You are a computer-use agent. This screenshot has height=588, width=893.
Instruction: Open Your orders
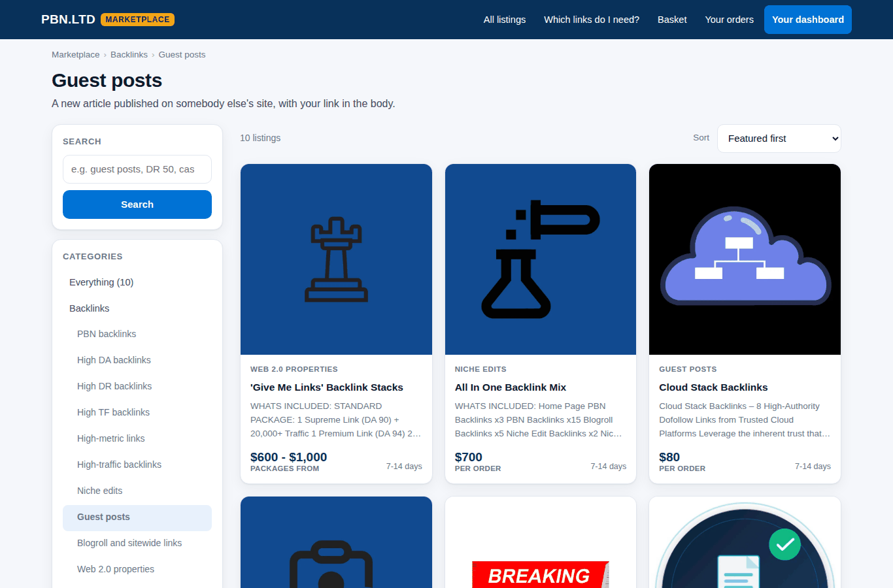[x=730, y=20]
